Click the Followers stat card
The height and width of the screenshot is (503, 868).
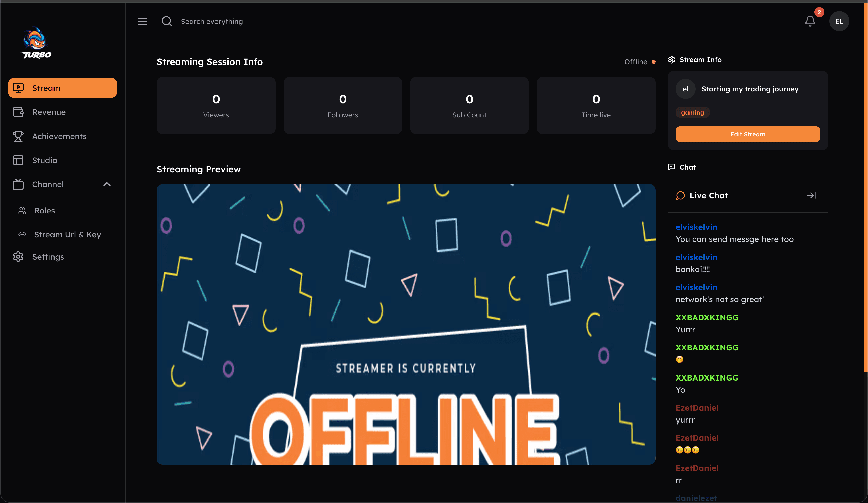(342, 105)
